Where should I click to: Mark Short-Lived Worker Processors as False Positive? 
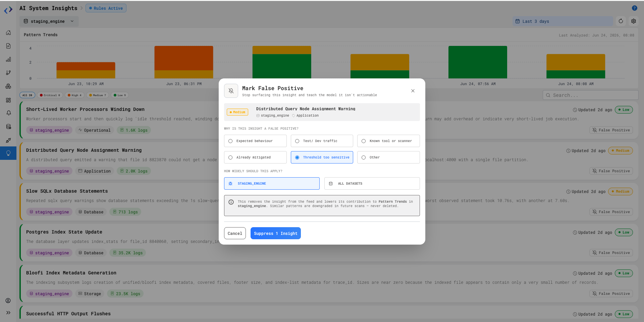[611, 130]
